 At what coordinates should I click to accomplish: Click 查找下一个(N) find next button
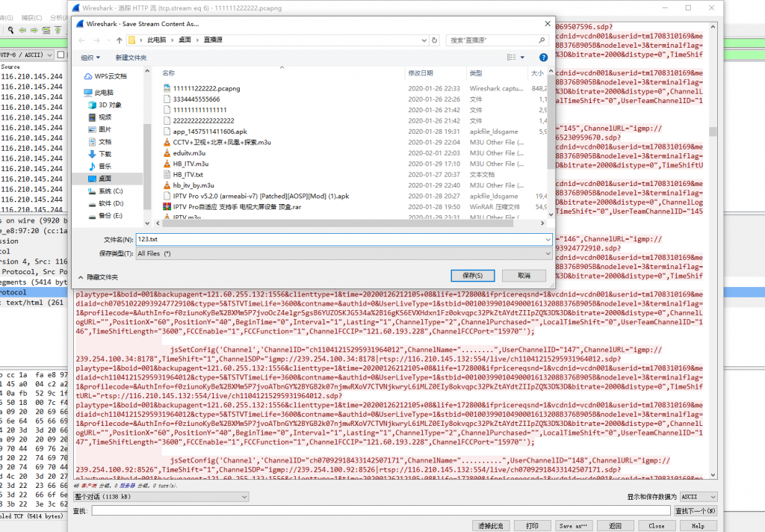(696, 510)
